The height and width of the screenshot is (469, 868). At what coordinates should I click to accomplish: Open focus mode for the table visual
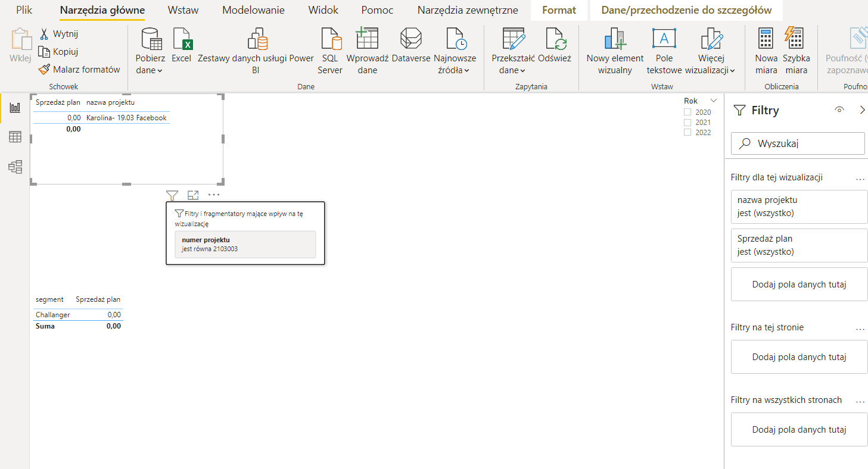192,195
